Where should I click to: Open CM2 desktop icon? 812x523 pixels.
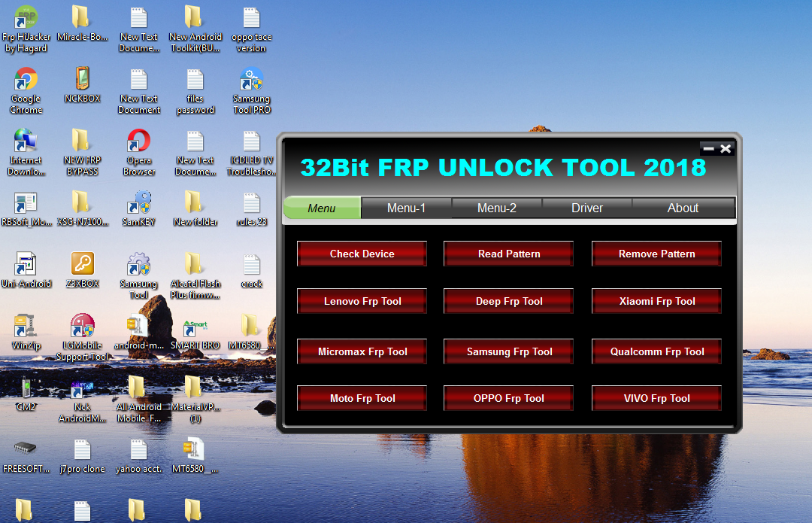[x=26, y=394]
